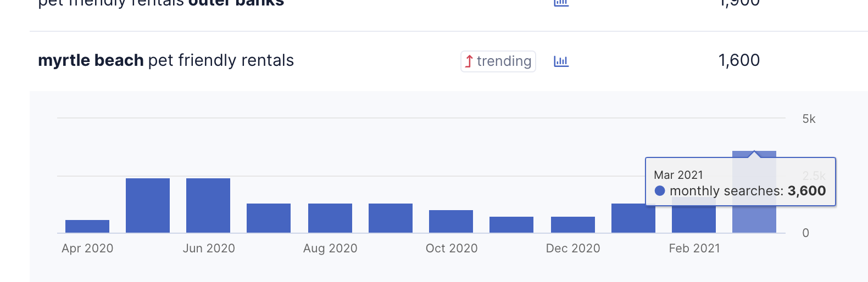Select the Apr 2020 bar in the chart
Image resolution: width=868 pixels, height=282 pixels.
point(87,226)
